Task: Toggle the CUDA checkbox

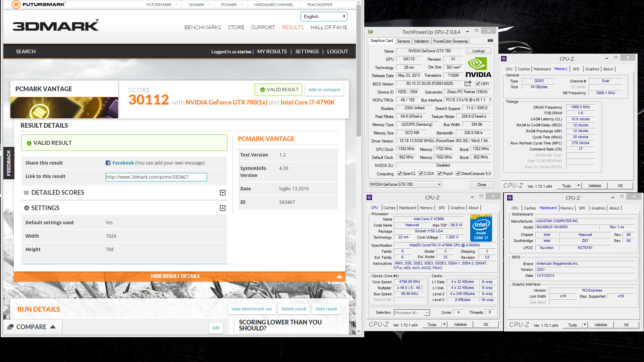Action: 421,174
